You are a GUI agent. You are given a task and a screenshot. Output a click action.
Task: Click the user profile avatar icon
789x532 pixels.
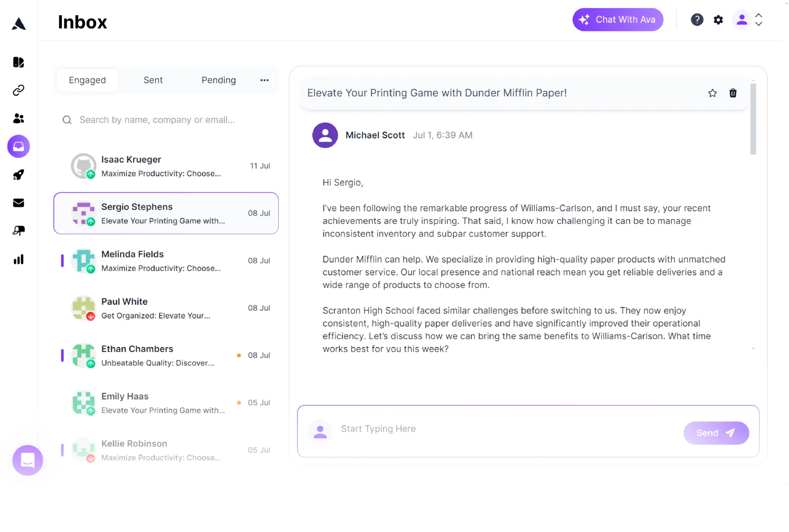(742, 20)
